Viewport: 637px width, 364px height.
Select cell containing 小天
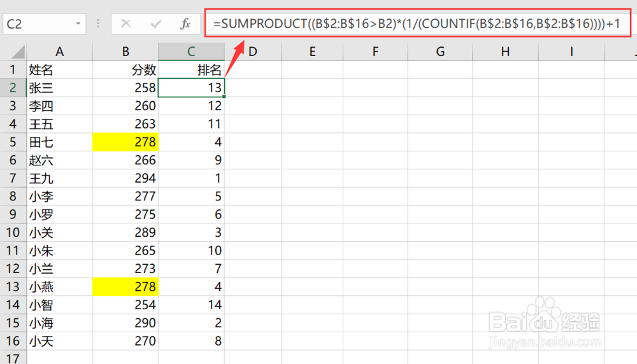(x=59, y=341)
